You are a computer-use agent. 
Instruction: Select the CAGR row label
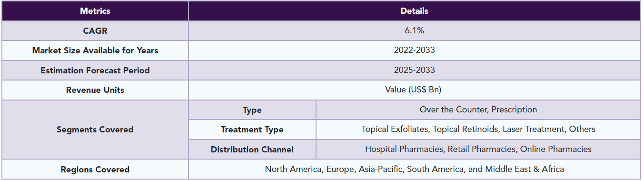point(95,30)
